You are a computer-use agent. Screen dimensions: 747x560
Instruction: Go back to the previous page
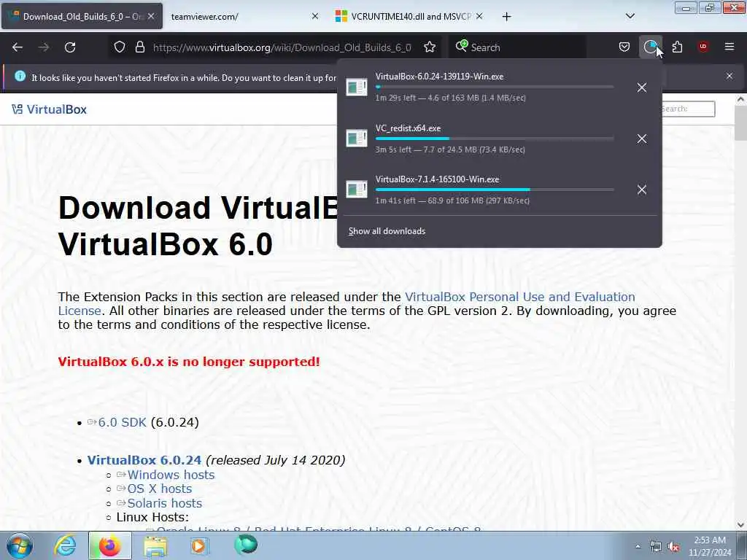pos(18,47)
